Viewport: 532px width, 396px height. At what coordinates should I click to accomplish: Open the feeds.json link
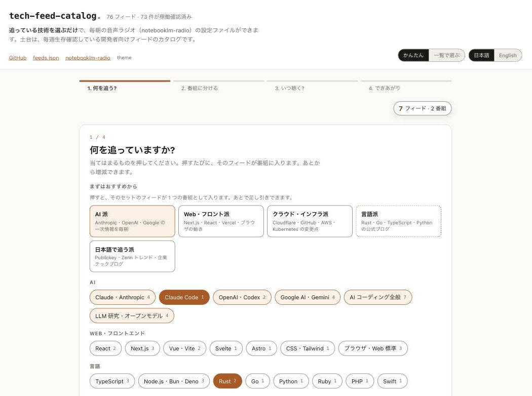pyautogui.click(x=46, y=58)
